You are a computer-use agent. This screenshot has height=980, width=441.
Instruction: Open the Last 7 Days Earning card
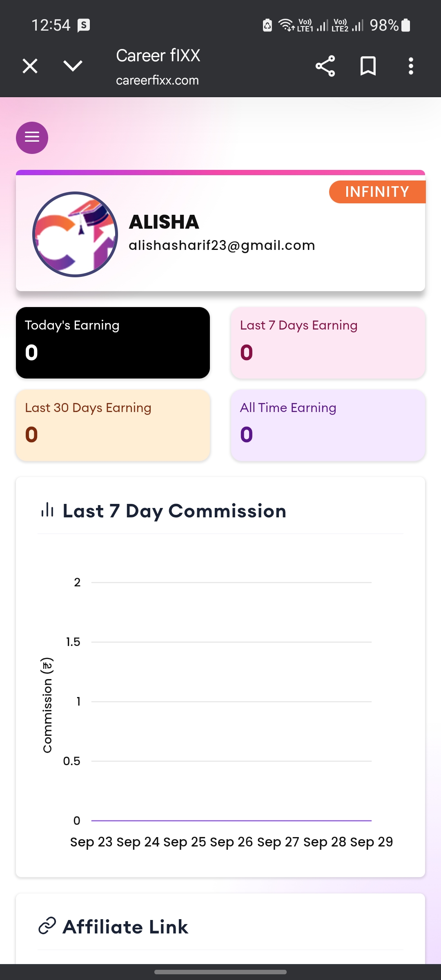(328, 343)
